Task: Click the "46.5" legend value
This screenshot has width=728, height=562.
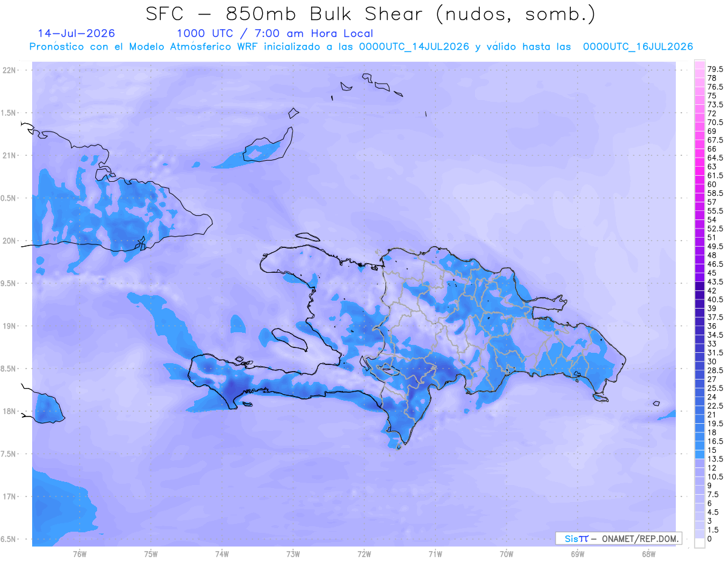Action: (x=715, y=264)
